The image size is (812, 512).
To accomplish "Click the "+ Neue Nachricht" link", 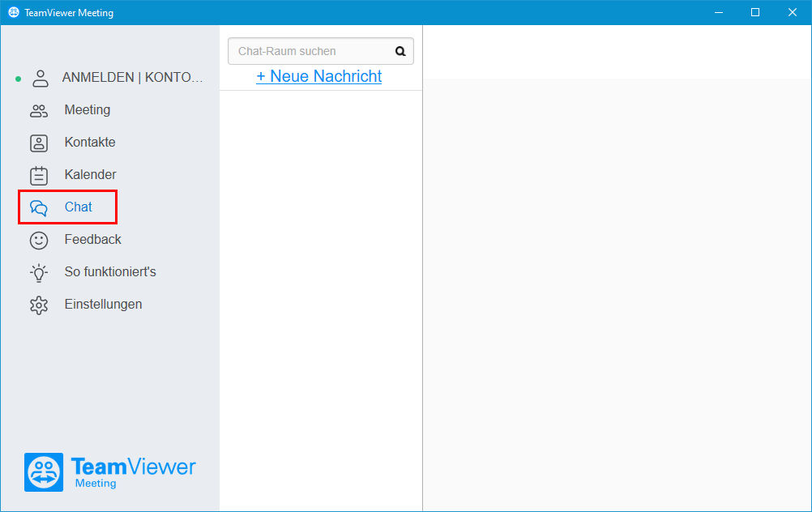I will (319, 76).
